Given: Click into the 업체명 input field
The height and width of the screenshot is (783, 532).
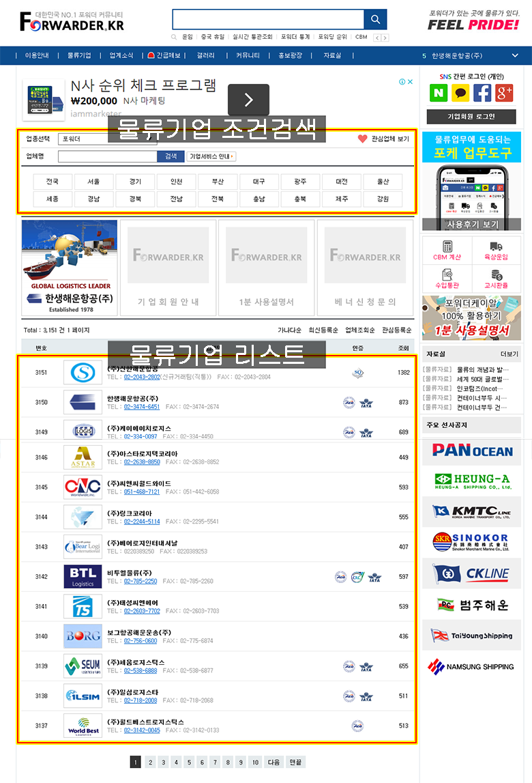Looking at the screenshot, I should click(x=107, y=156).
